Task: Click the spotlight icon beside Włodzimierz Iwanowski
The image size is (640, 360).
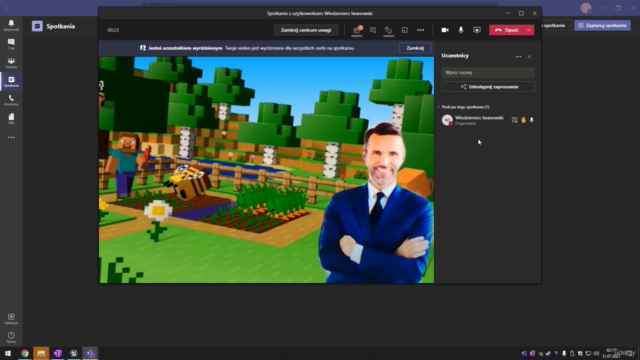Action: point(514,120)
